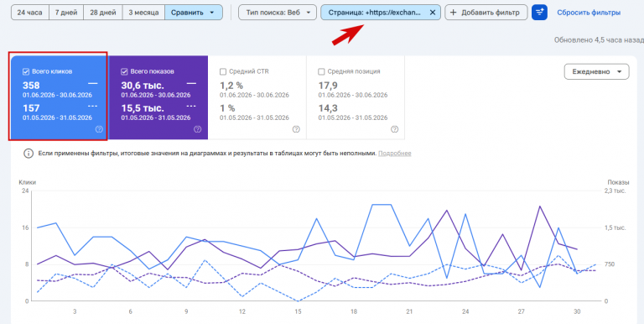Open the Ежедневно granularity dropdown
Image resolution: width=644 pixels, height=324 pixels.
pos(597,71)
